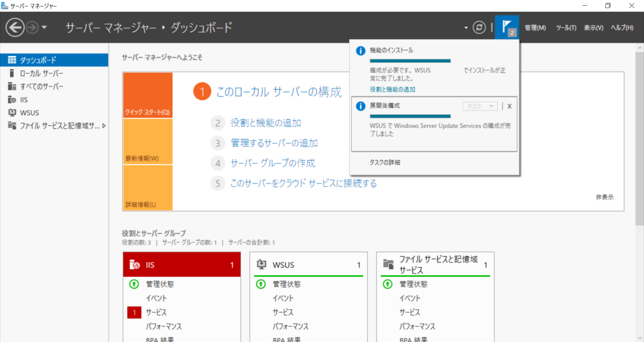The image size is (644, 342).
Task: Open IIS イベント row
Action: pos(156,298)
